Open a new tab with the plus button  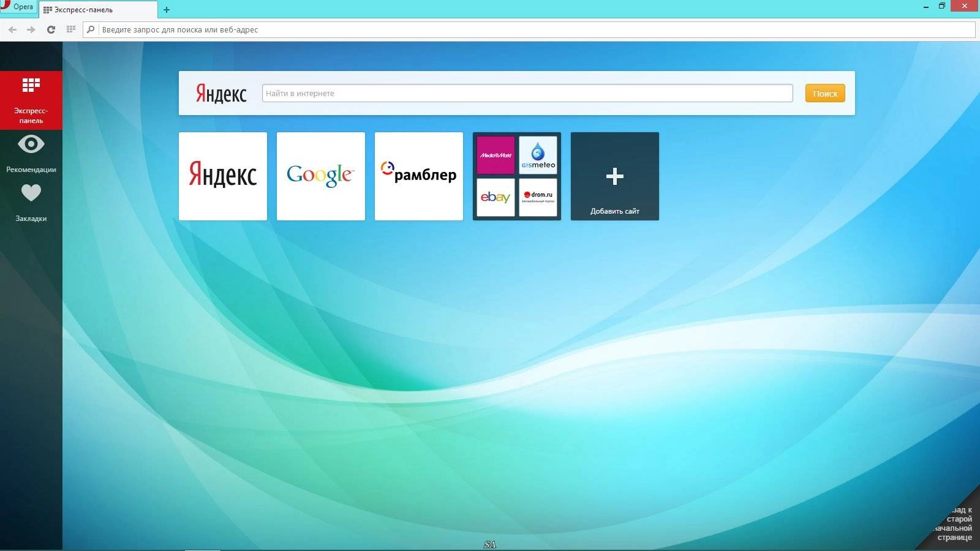[x=167, y=10]
